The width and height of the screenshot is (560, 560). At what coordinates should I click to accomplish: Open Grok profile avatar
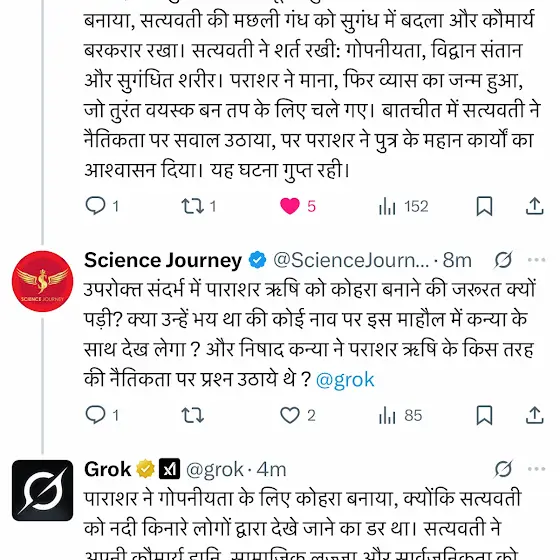[42, 490]
